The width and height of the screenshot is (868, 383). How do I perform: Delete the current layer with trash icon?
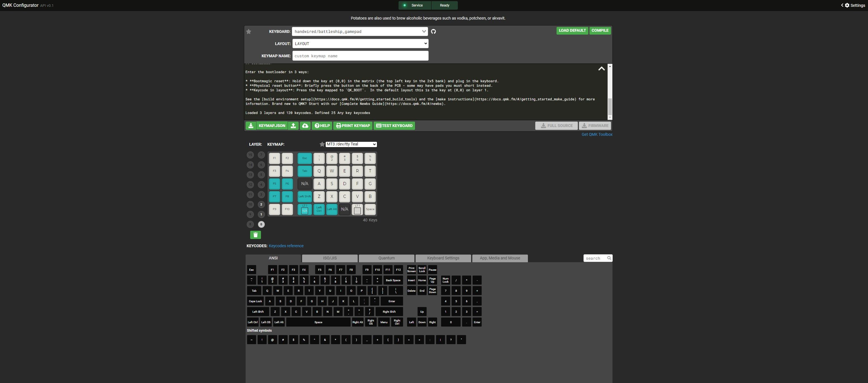pos(255,235)
